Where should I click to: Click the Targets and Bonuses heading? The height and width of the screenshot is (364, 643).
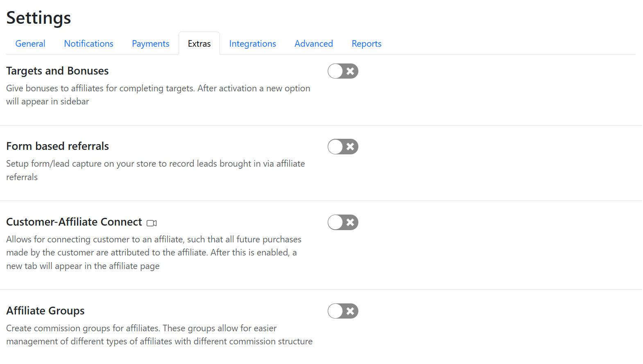57,71
